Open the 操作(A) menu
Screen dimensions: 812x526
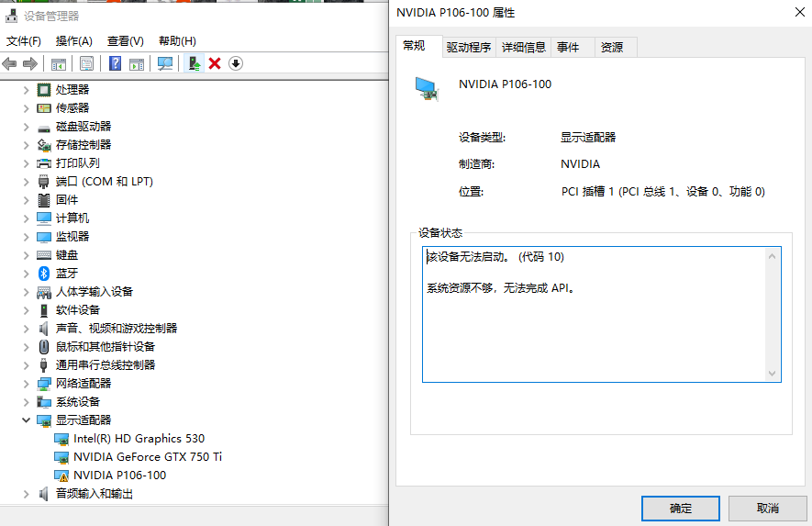[x=74, y=41]
